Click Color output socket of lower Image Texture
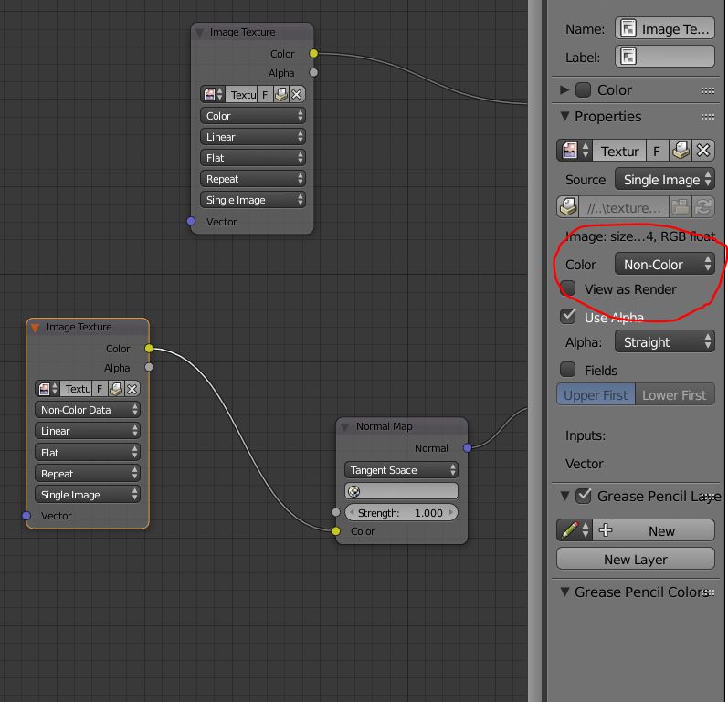Screen dimensions: 728x702 (149, 348)
